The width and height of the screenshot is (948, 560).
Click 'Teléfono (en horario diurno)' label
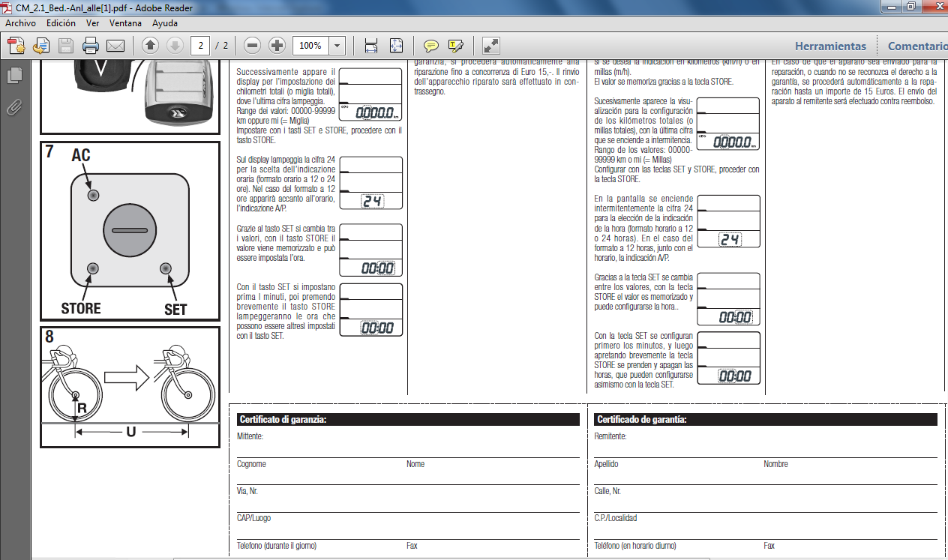click(x=635, y=546)
